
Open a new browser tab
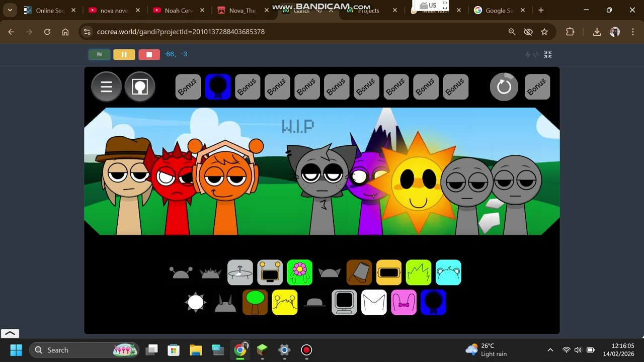tap(541, 10)
